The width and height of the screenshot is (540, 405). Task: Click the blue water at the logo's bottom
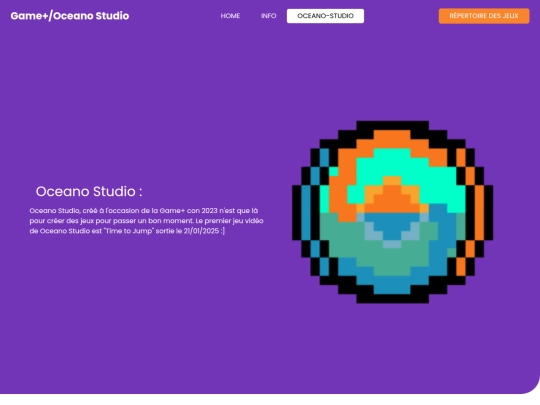coord(392,286)
